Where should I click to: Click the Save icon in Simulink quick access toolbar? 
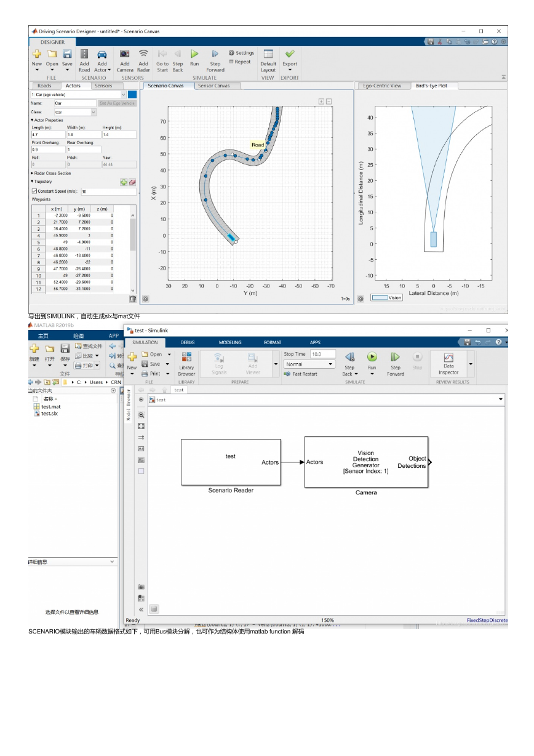(468, 342)
